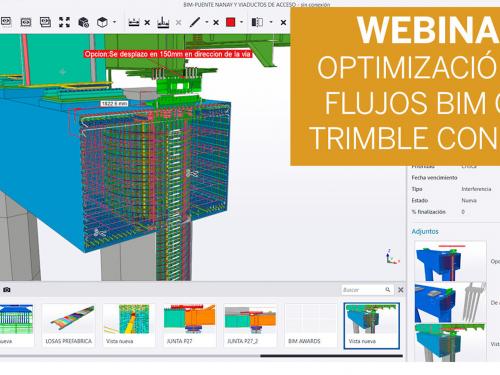Screen dimensions: 500x375
Task: Click the zoom extents arrows icon
Action: (x=64, y=22)
